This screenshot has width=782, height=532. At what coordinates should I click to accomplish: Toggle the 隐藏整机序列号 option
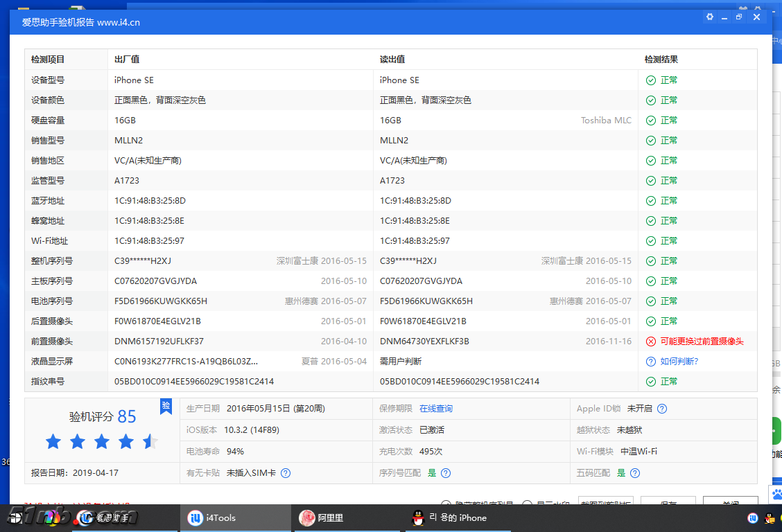(x=447, y=504)
